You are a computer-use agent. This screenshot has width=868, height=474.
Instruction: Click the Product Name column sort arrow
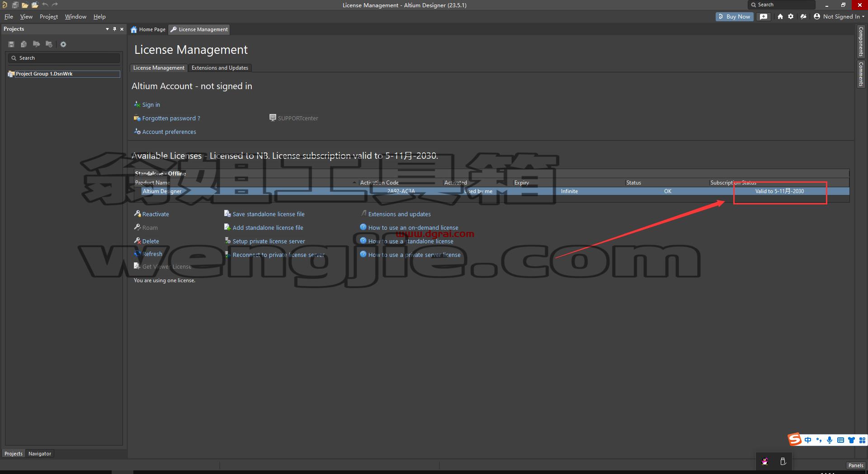(x=354, y=183)
